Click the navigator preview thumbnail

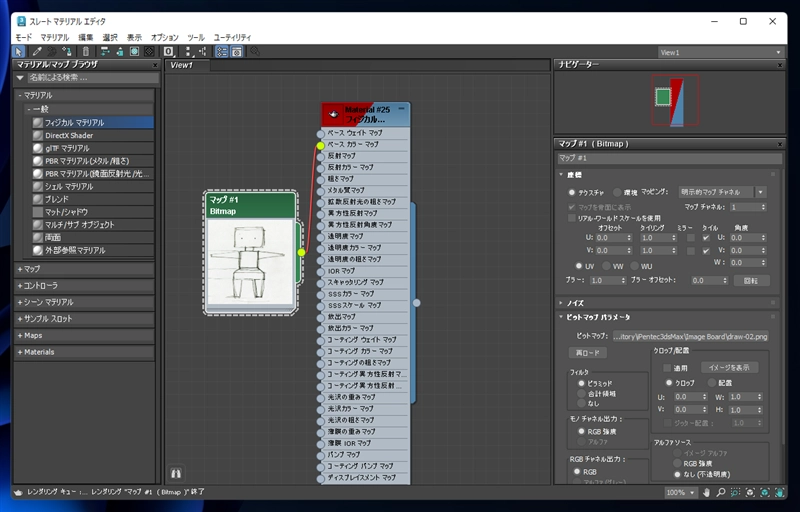(x=674, y=100)
